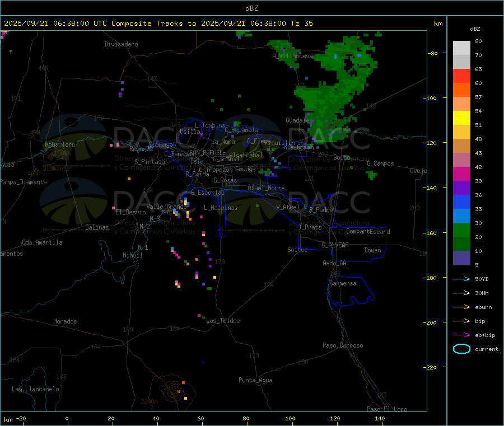Select the magenta 39-42 dBZ color band
This screenshot has height=426, width=504.
(461, 174)
